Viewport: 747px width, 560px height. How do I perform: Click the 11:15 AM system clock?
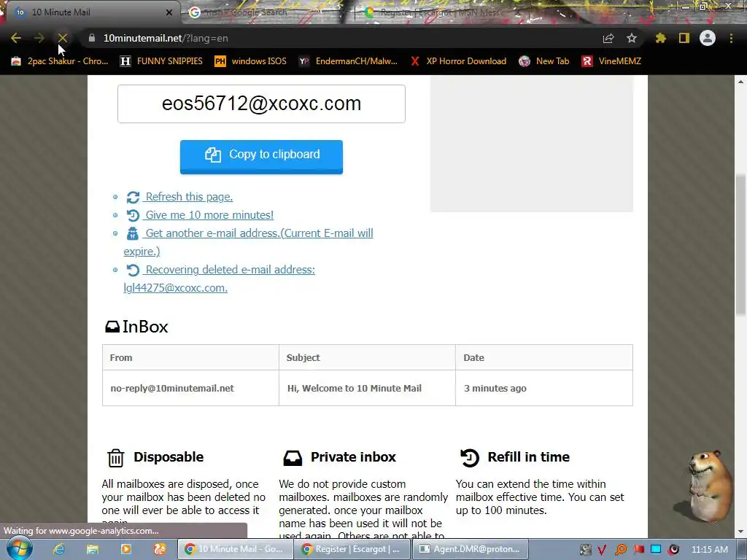click(710, 549)
